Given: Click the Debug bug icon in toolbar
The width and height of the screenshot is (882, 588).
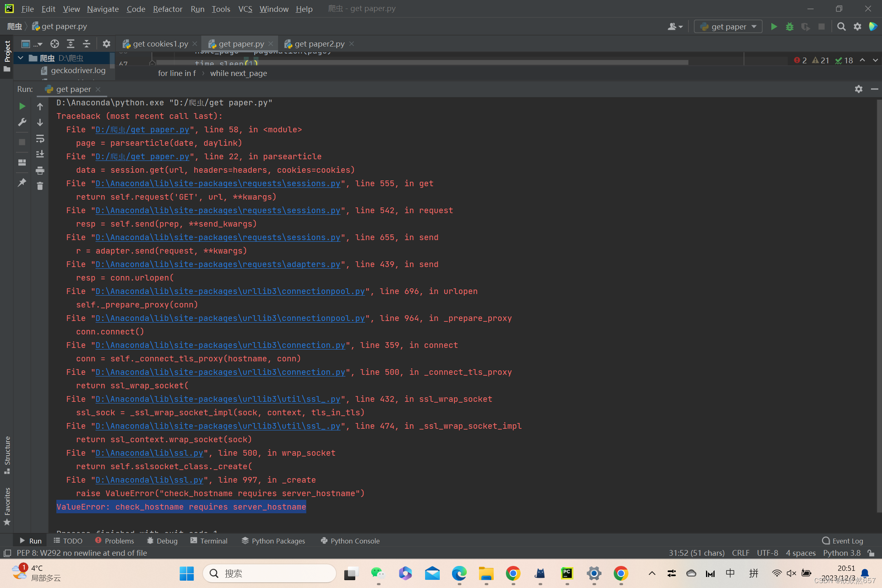Looking at the screenshot, I should pos(790,27).
